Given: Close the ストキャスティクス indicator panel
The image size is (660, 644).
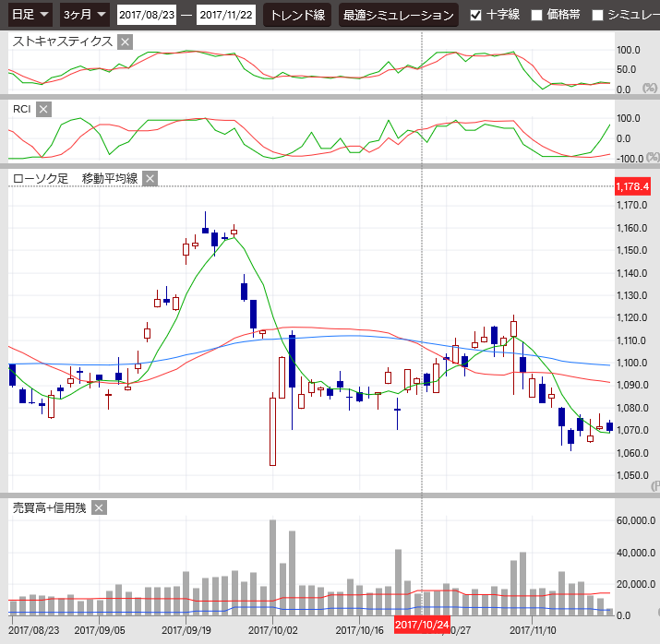Looking at the screenshot, I should (126, 42).
